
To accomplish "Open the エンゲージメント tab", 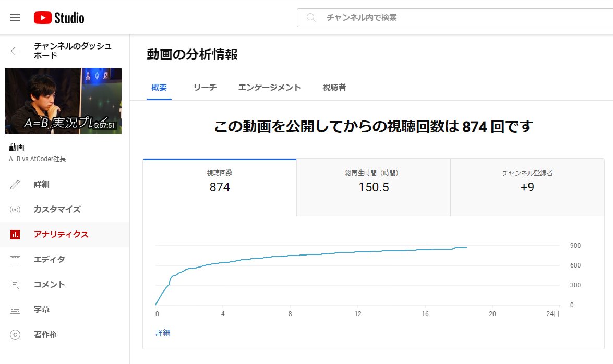I will tap(269, 87).
